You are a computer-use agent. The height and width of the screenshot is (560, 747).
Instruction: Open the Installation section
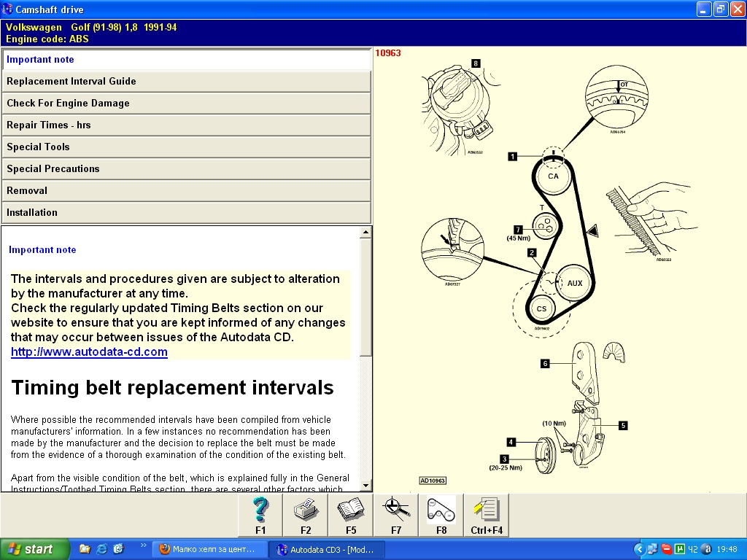[186, 213]
